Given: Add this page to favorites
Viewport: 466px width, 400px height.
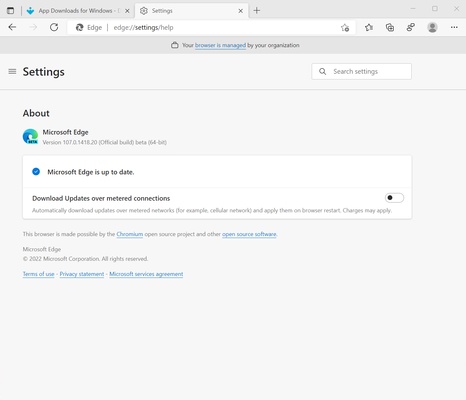Looking at the screenshot, I should point(345,28).
